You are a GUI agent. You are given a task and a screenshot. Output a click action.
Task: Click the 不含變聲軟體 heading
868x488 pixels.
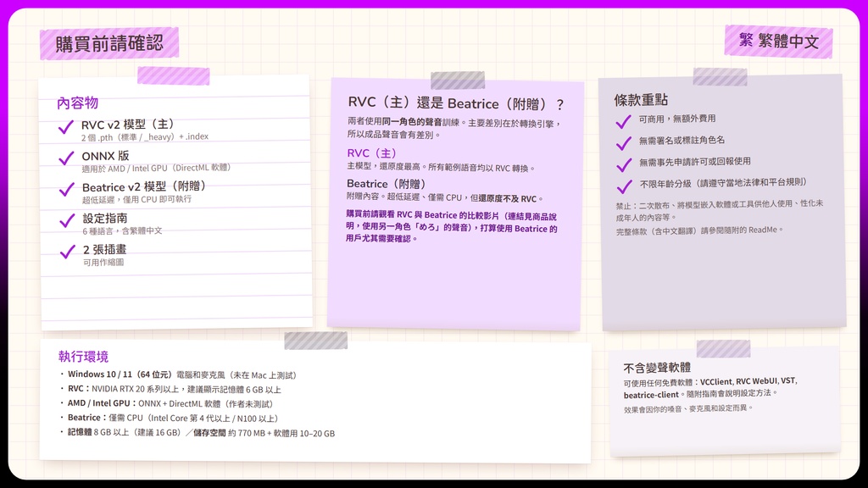pyautogui.click(x=657, y=368)
